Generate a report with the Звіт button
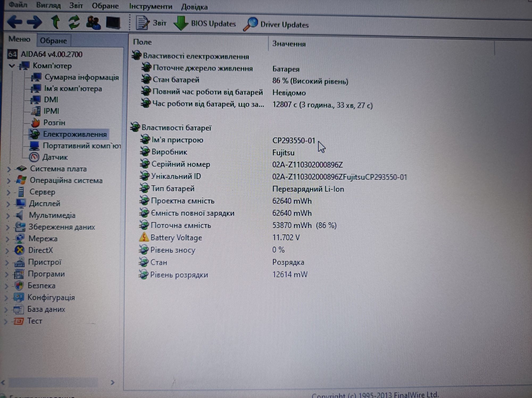Viewport: 532px width, 398px height. point(151,23)
